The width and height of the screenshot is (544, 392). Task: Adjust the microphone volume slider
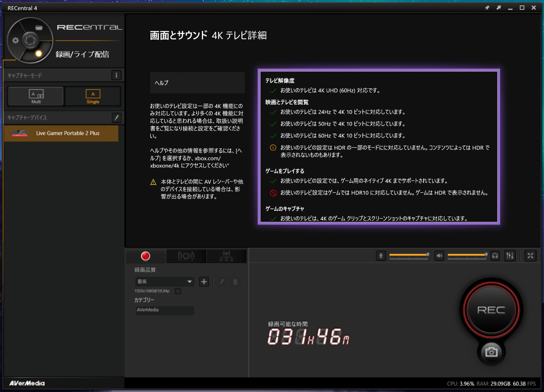pos(409,255)
